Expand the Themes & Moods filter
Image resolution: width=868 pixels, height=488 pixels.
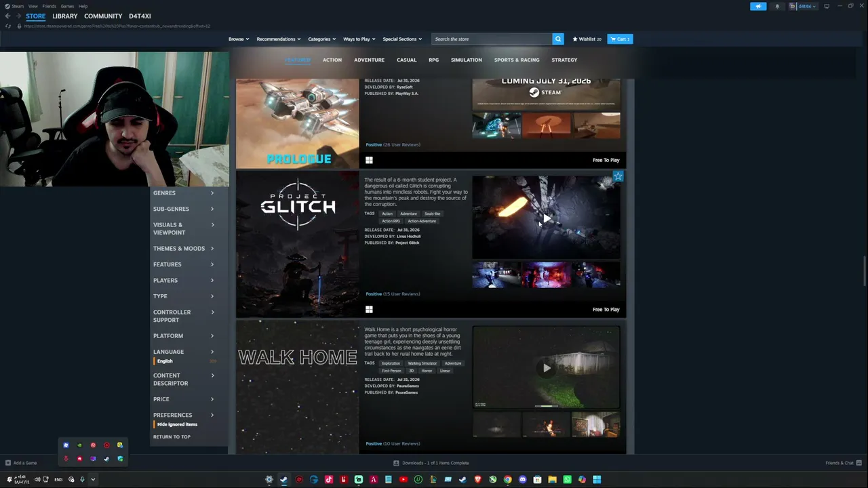click(x=184, y=249)
